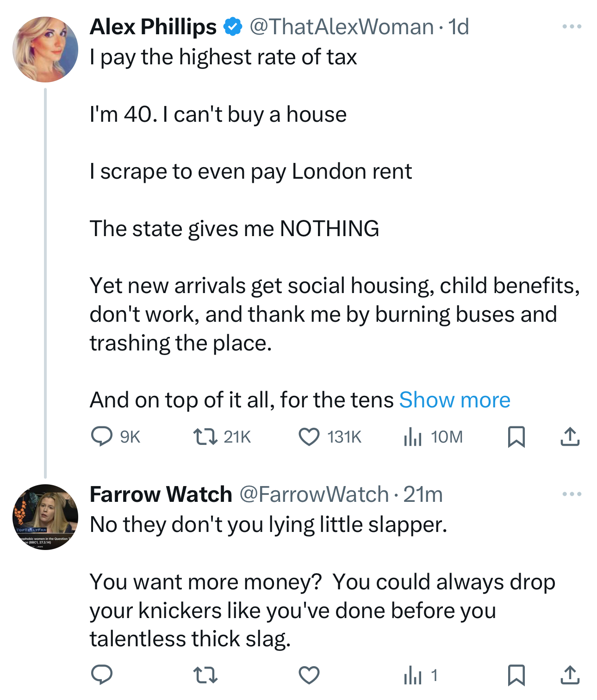Open more options for Farrow Watch reply
Screen dimensions: 597x700
coord(572,494)
